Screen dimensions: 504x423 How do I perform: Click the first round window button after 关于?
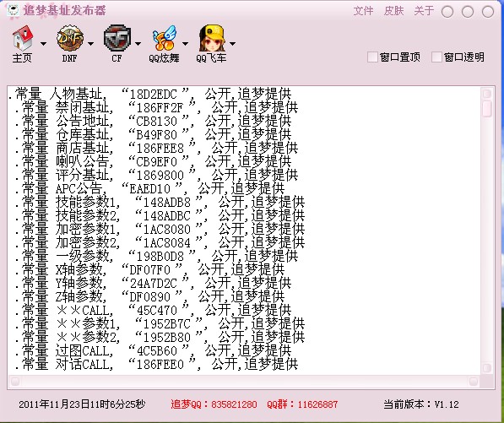[447, 12]
